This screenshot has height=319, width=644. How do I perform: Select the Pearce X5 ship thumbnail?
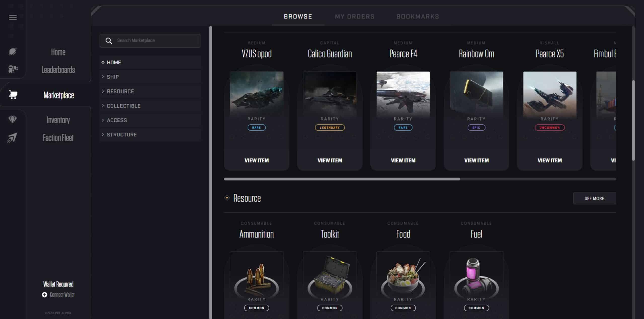[550, 94]
